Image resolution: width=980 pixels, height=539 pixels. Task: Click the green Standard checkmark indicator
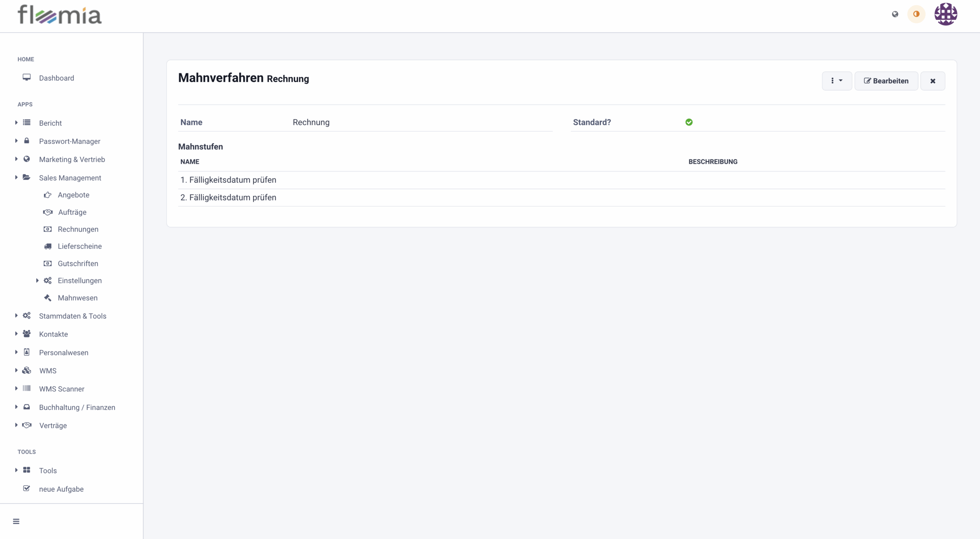[689, 122]
